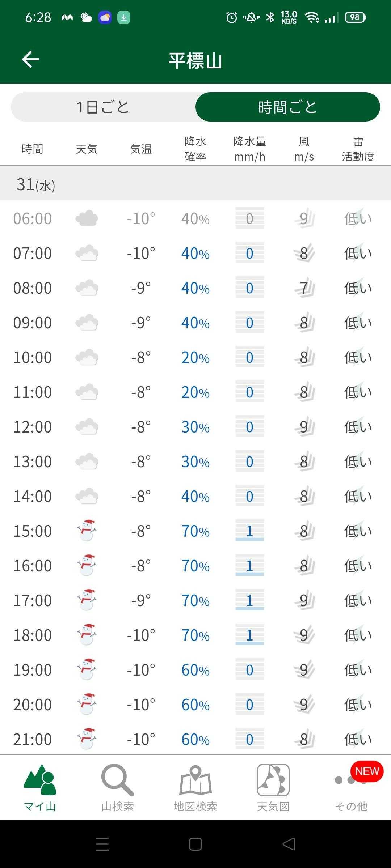391x868 pixels.
Task: Tap precipitation amount bar at 16:00
Action: tap(249, 566)
